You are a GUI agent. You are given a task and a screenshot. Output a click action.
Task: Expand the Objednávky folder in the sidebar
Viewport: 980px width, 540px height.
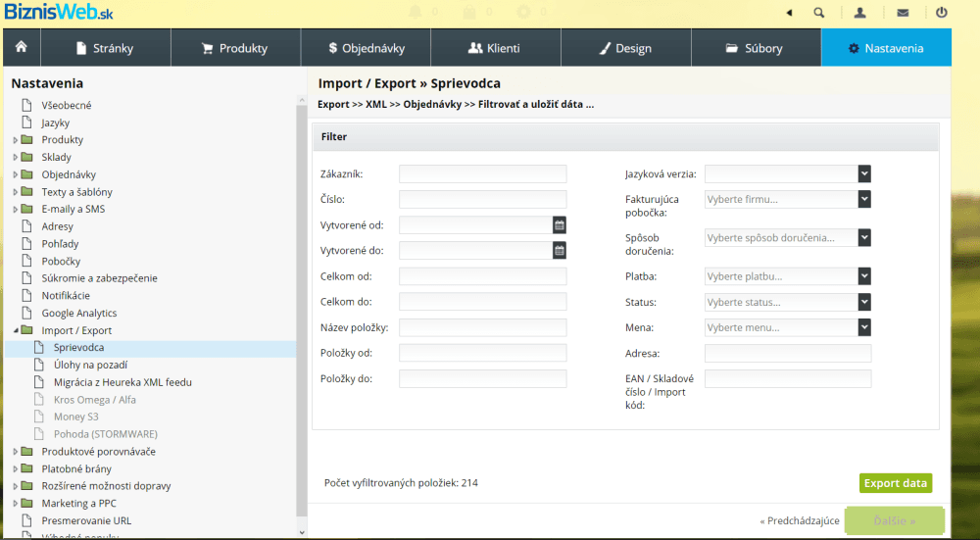click(x=16, y=175)
